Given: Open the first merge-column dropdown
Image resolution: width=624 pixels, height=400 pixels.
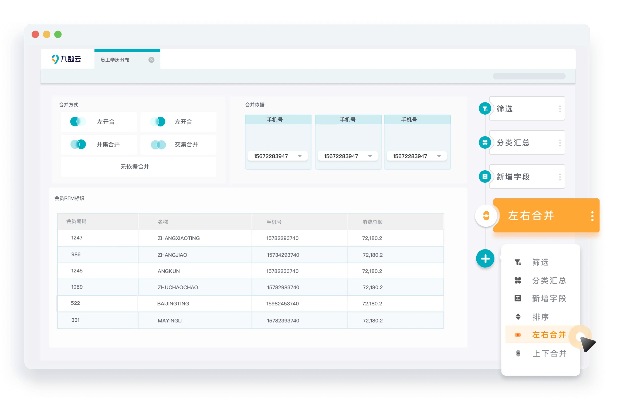Looking at the screenshot, I should click(278, 156).
